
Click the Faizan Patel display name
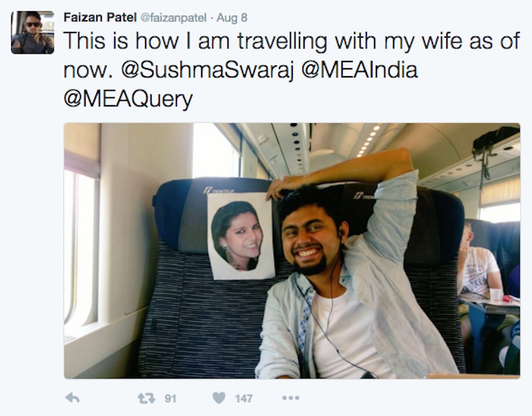click(99, 17)
